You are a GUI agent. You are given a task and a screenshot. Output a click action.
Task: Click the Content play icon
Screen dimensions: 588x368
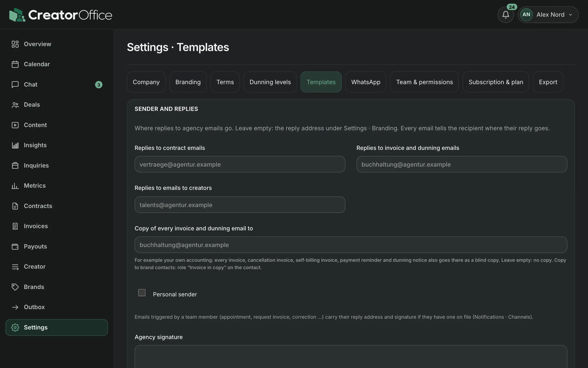point(15,125)
